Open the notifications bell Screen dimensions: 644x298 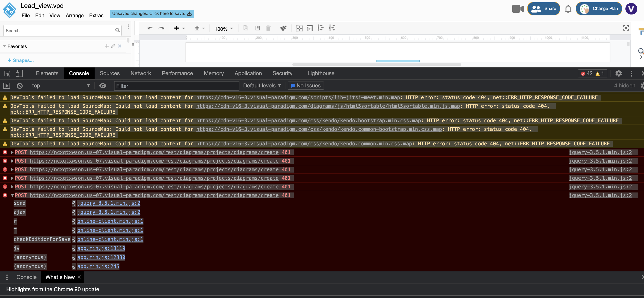[568, 9]
